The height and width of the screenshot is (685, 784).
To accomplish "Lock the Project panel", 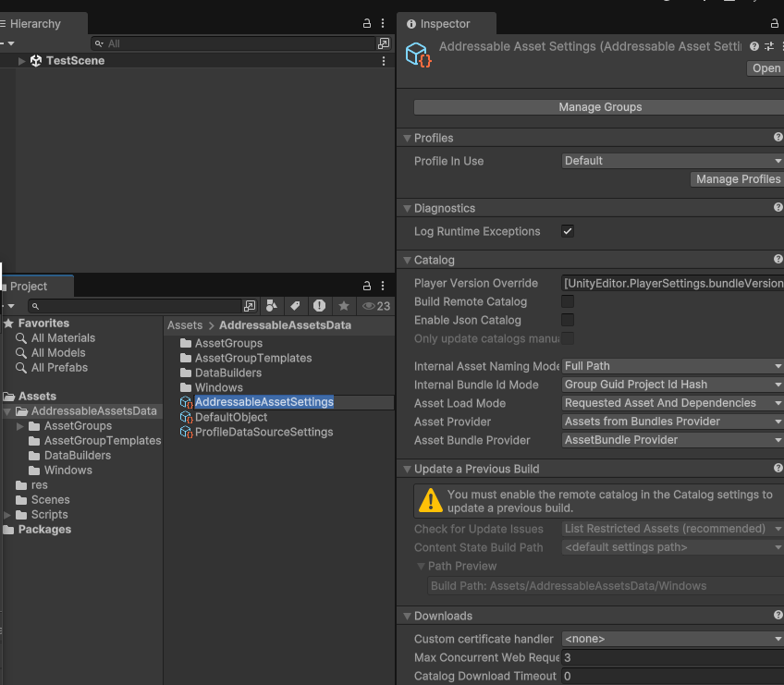I will pos(366,286).
